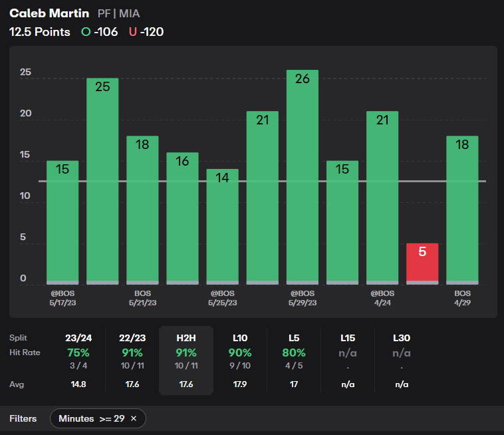Open the Minutes >= 29 filter chip
Screen dimensions: 504x435
[98, 418]
